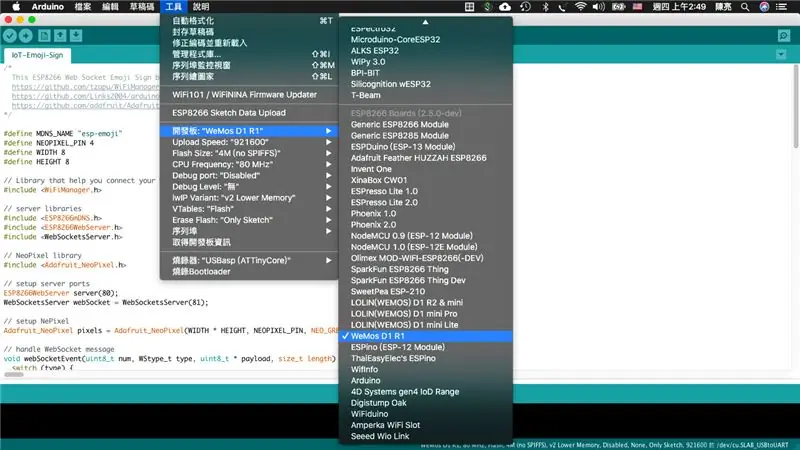Click the battery status icon

coord(618,7)
